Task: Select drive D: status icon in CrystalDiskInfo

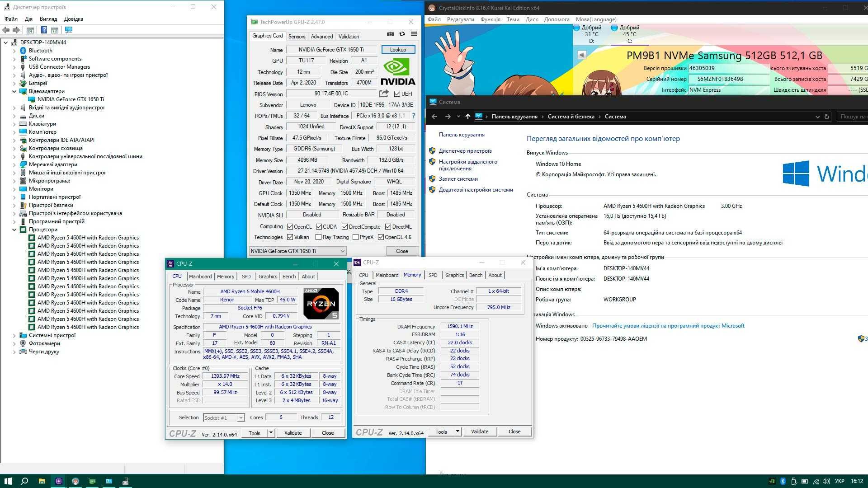Action: [576, 28]
